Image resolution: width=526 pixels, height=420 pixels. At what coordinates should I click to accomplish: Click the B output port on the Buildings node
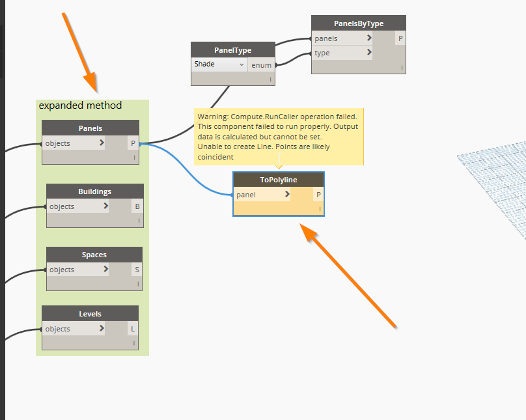[x=137, y=206]
